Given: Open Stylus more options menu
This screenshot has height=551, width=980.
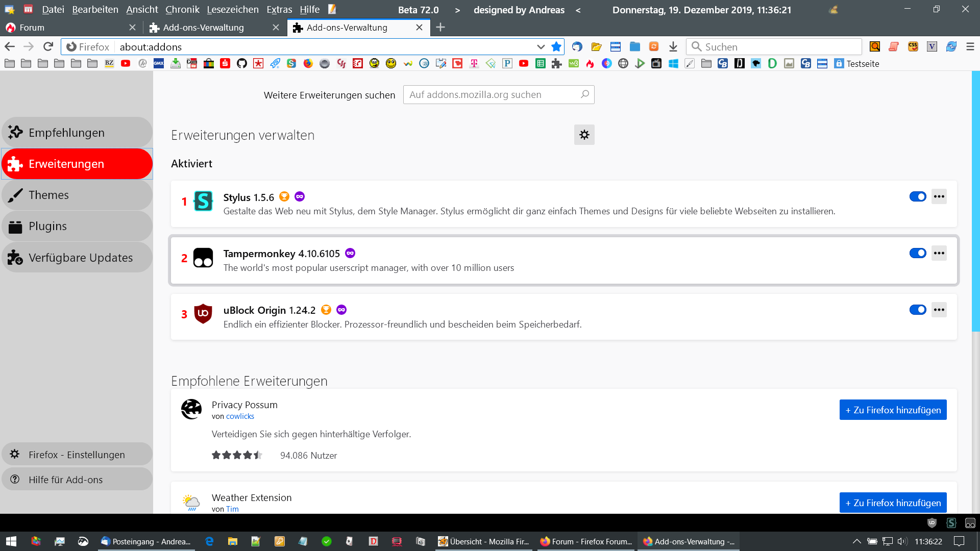Looking at the screenshot, I should point(939,196).
